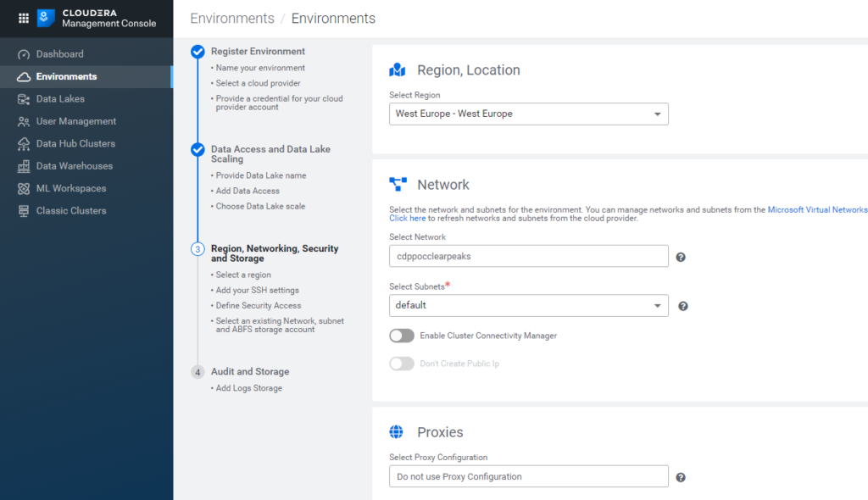Click 'Name your environment' substep
Viewport: 868px width, 500px height.
pos(260,68)
